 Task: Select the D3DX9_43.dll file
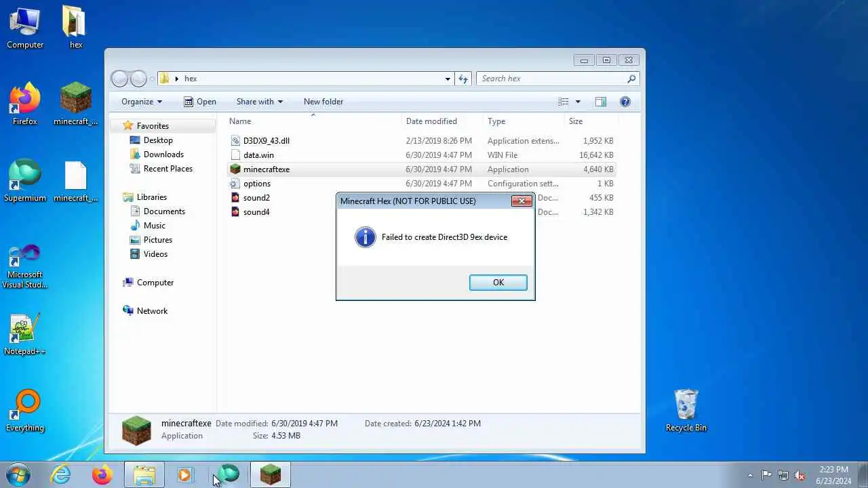[421, 141]
